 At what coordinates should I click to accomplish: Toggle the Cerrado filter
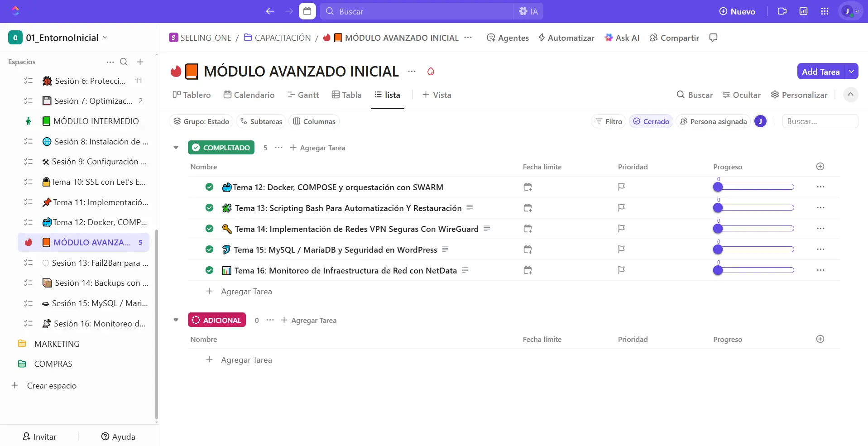[x=651, y=121]
